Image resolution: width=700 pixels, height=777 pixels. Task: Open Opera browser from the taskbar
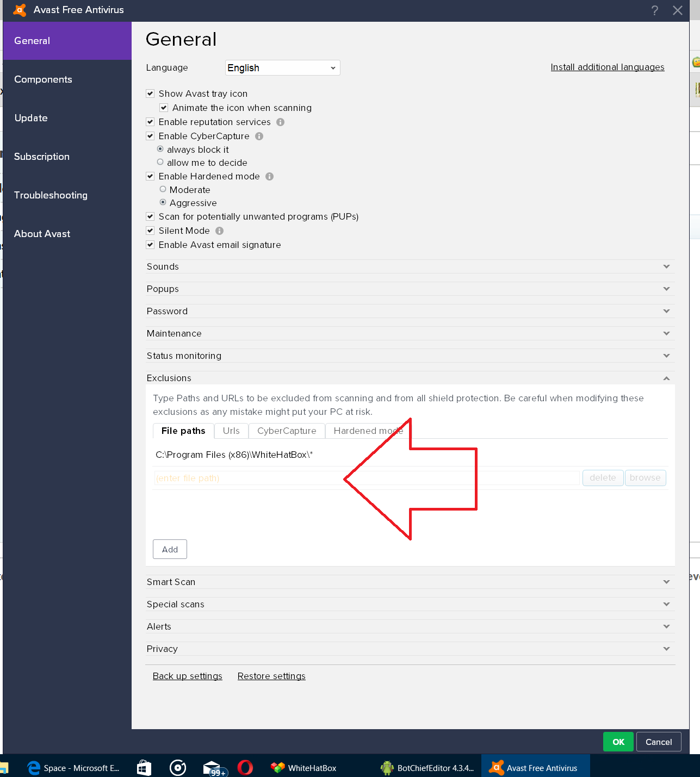coord(245,767)
